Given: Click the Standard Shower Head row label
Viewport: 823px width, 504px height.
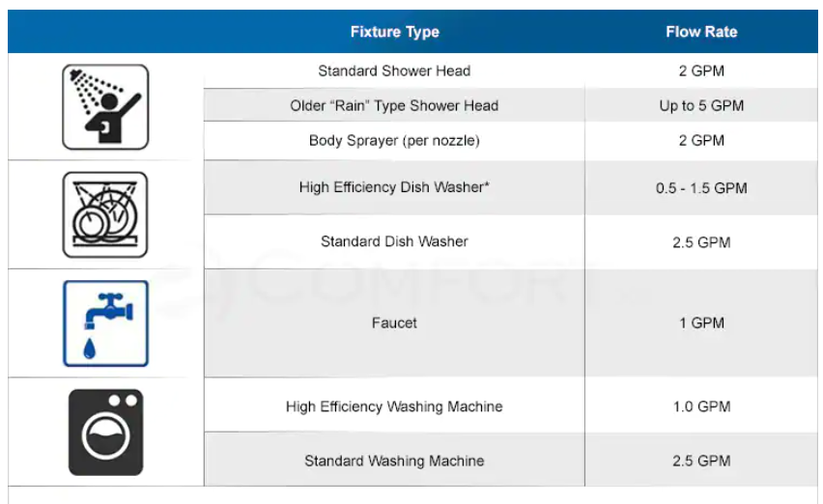Looking at the screenshot, I should tap(394, 70).
